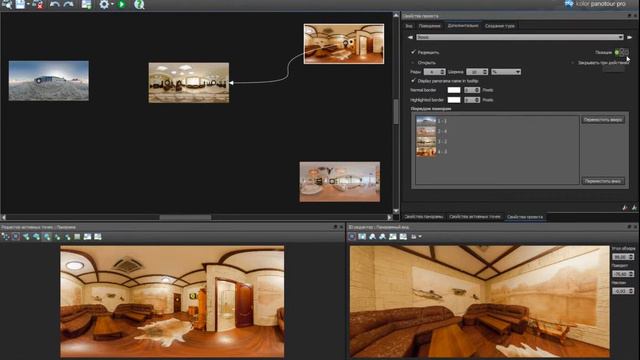Adjust the Highlighted border pixel spinner

point(472,100)
